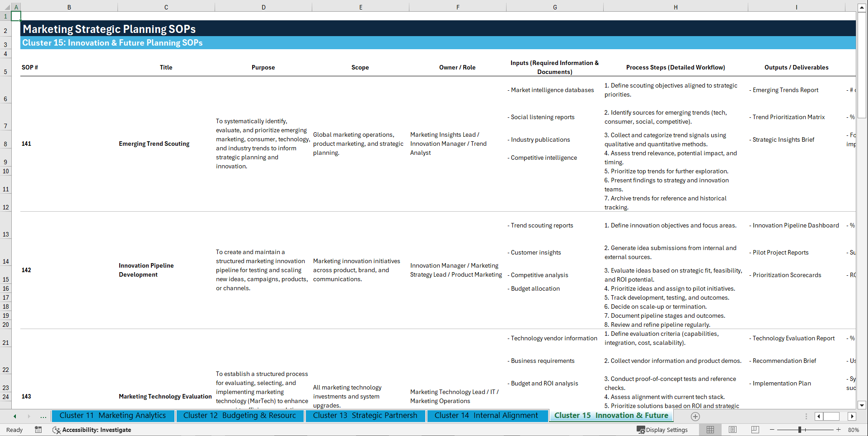This screenshot has width=868, height=436.
Task: Select the Cluster 11 Marketing Analytics tab
Action: (x=113, y=416)
